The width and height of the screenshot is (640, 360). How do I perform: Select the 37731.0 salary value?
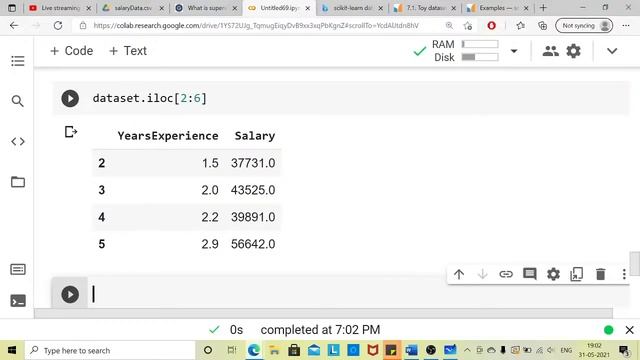tap(253, 163)
